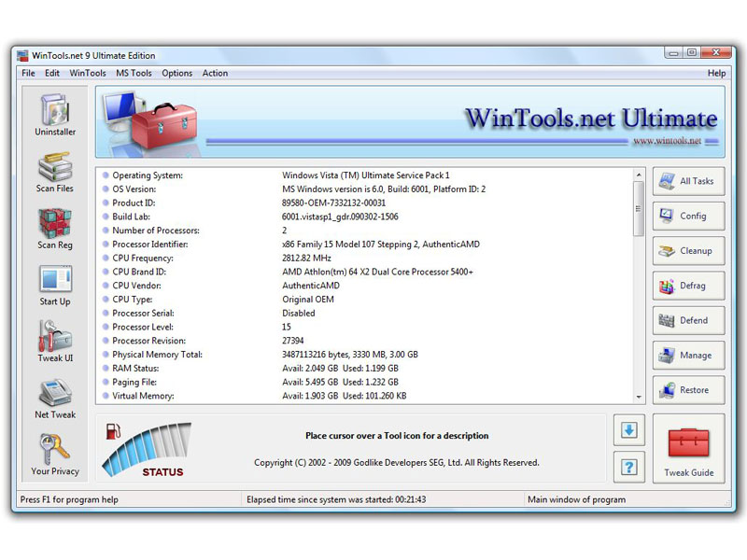Launch the Scan Files tool
Screen dimensions: 747x560
[55, 172]
